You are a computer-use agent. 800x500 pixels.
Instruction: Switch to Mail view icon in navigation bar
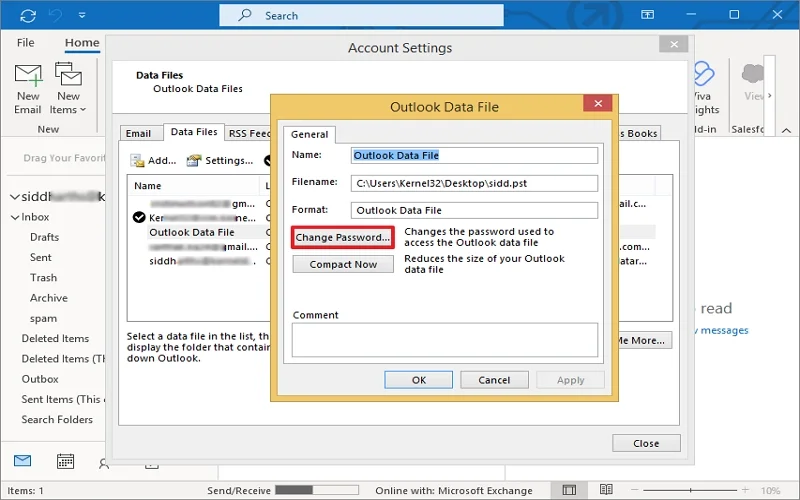click(22, 461)
